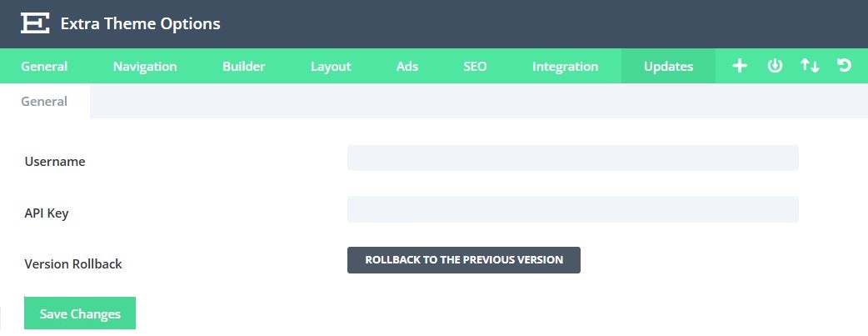The width and height of the screenshot is (868, 336).
Task: Click the reset to defaults arrow icon
Action: [845, 66]
